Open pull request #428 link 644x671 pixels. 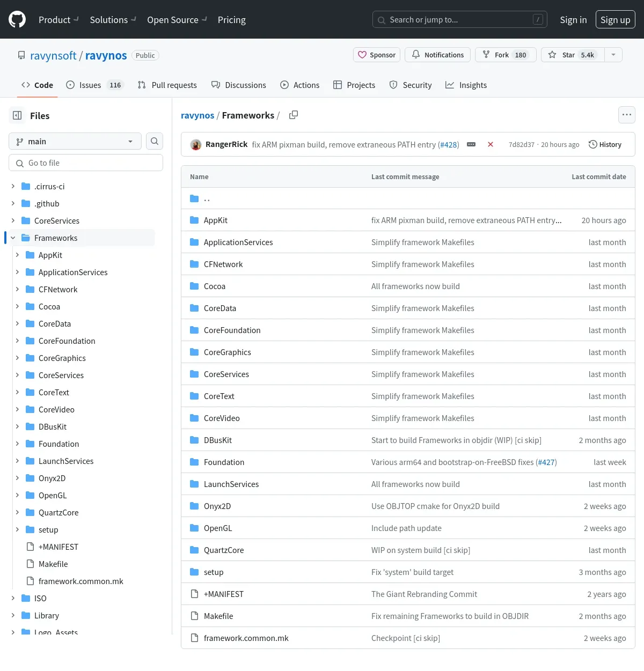coord(448,144)
